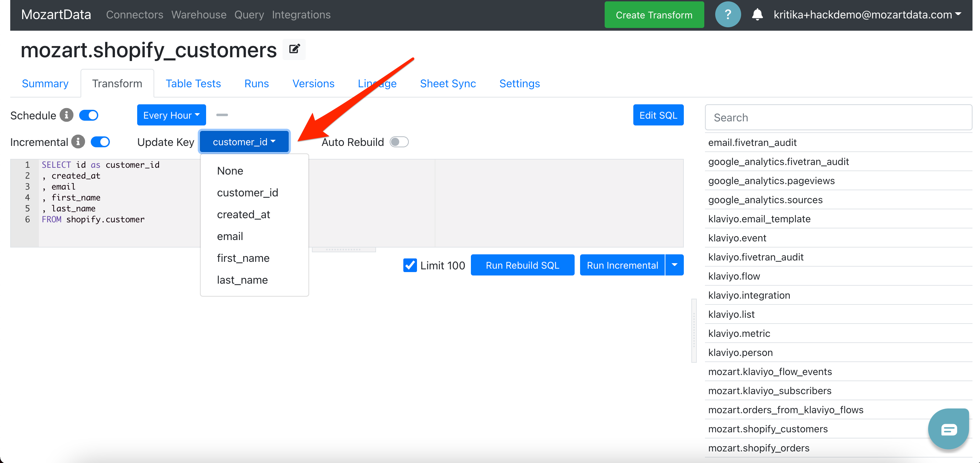Select google_analytics.sources table
This screenshot has height=463, width=980.
pyautogui.click(x=838, y=199)
